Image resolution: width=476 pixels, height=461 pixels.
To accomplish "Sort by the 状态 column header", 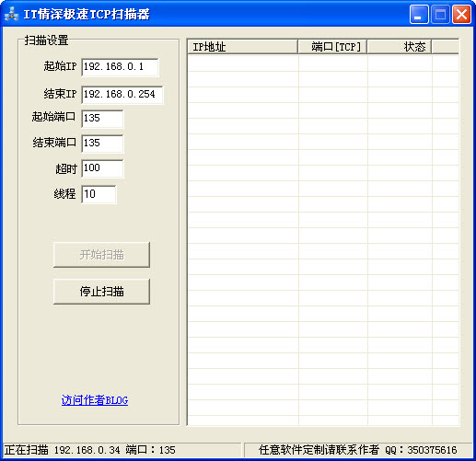I will (x=400, y=47).
